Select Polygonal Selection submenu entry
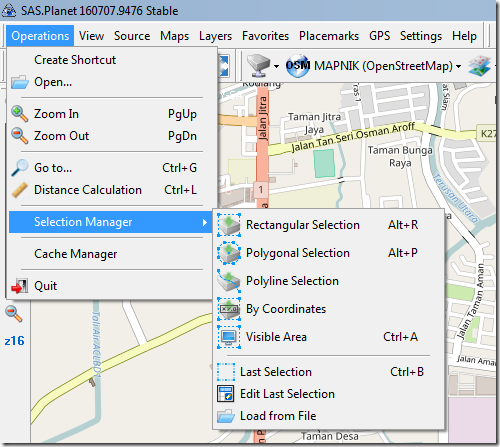 click(x=328, y=253)
